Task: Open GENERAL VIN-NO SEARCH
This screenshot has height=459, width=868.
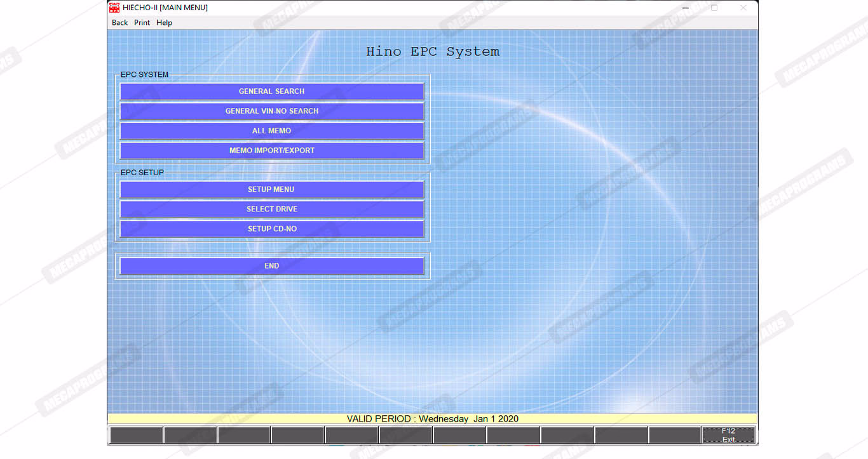Action: (x=271, y=111)
